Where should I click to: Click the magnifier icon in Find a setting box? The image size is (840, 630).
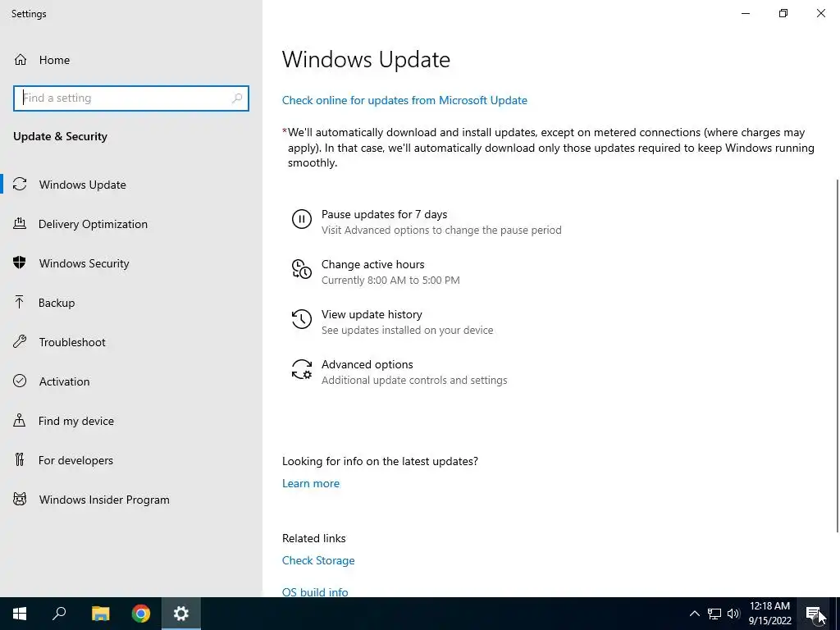(237, 98)
